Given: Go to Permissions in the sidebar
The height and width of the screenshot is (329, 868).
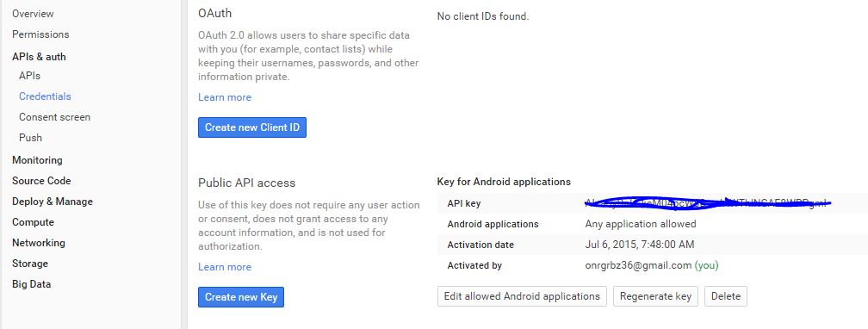Looking at the screenshot, I should (x=40, y=34).
